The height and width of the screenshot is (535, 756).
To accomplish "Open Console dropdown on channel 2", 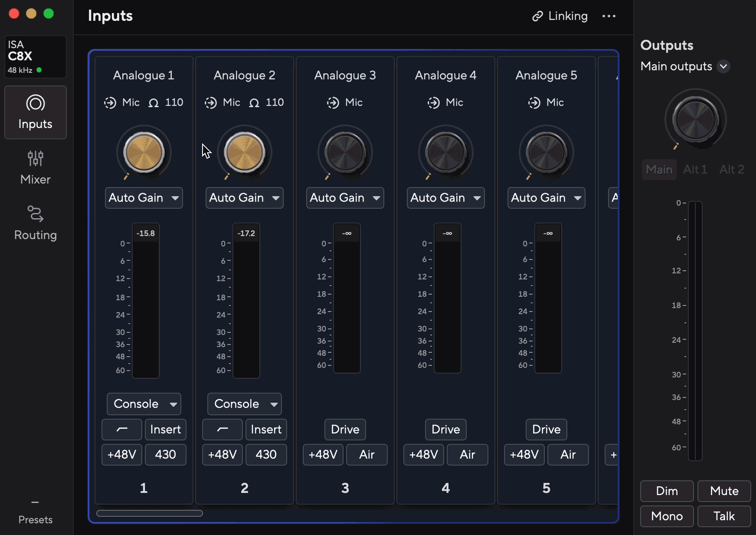I will [x=245, y=404].
